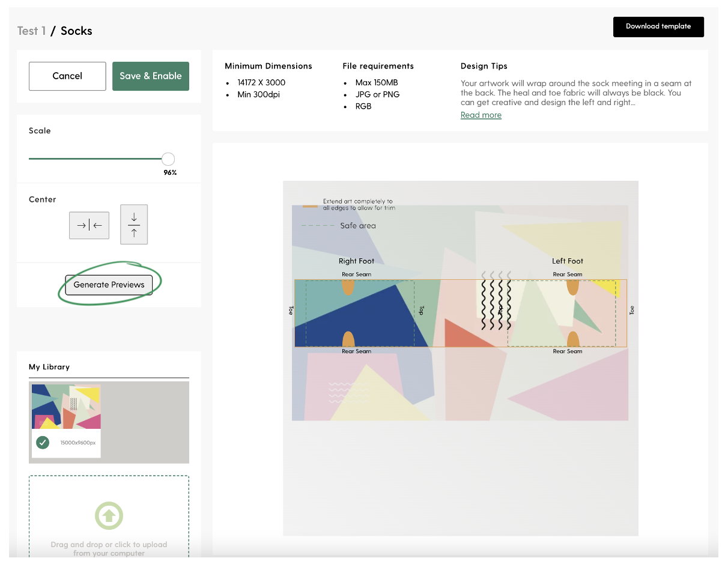Click the Safe area legend label

[358, 226]
